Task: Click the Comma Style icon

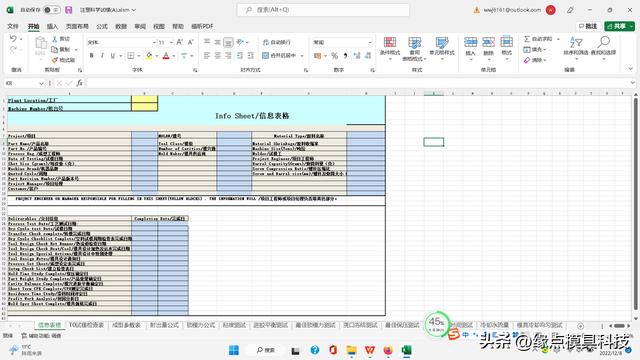Action: 345,56
